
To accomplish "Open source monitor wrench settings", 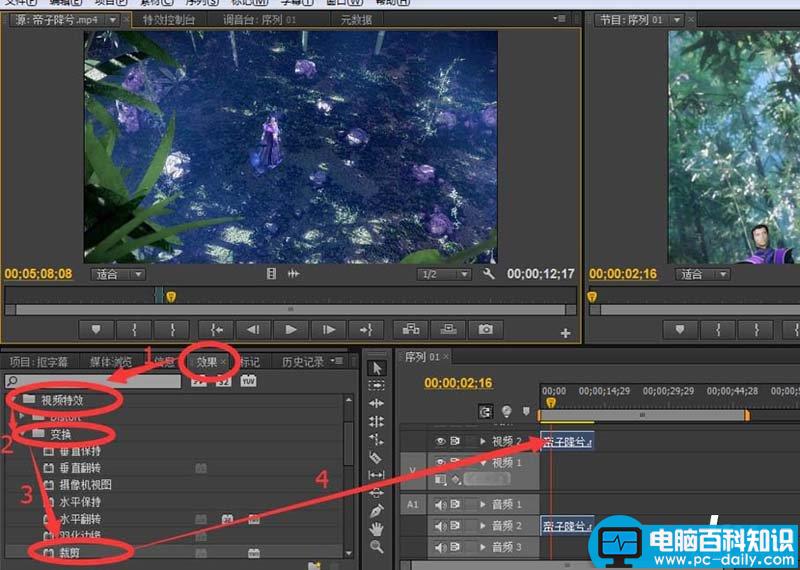I will click(x=489, y=274).
